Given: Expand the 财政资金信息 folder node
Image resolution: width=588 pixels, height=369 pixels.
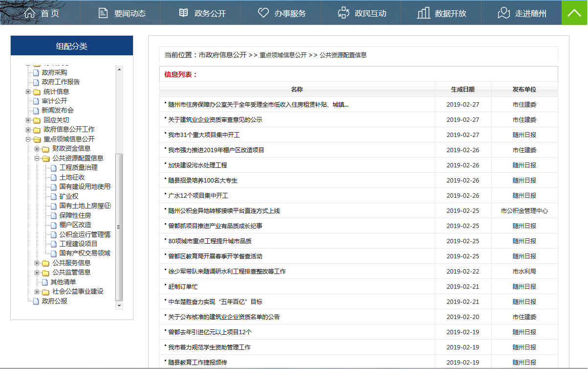Looking at the screenshot, I should [x=37, y=149].
